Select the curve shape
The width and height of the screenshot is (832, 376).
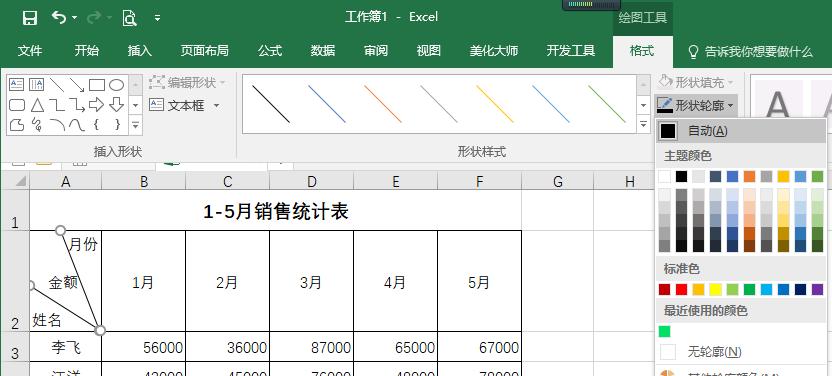[x=77, y=125]
